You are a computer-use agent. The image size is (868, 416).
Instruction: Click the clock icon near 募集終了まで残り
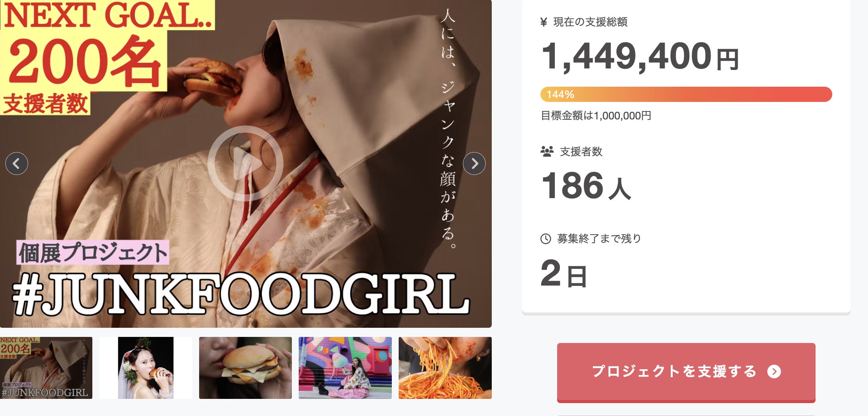pyautogui.click(x=546, y=239)
